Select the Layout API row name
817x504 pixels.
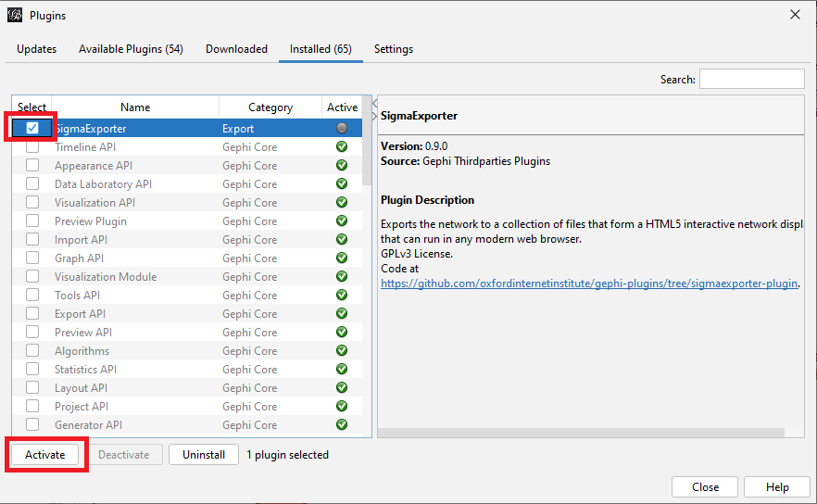click(81, 388)
